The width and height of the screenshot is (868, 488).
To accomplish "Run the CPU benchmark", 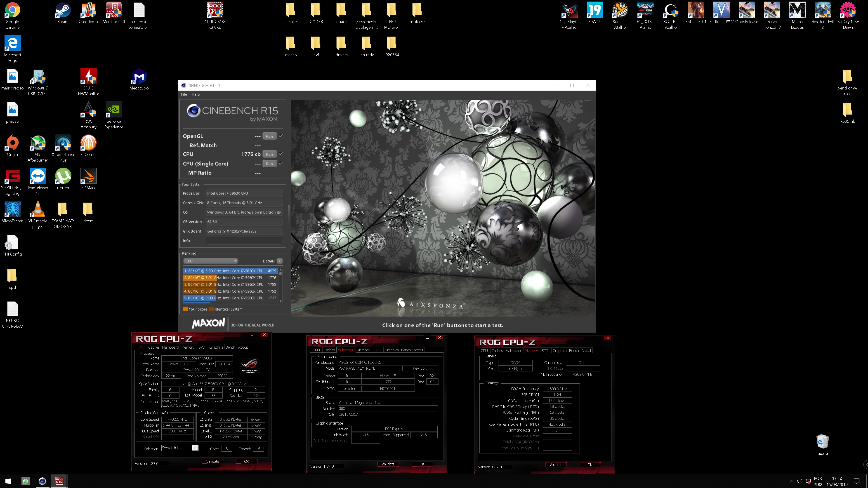I will point(269,154).
